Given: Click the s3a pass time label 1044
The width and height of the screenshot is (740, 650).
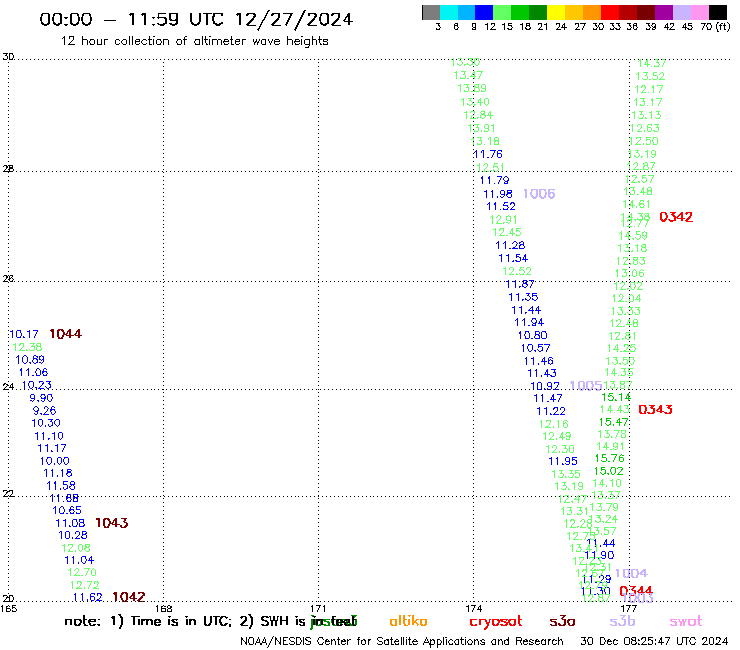Looking at the screenshot, I should click(x=66, y=334).
